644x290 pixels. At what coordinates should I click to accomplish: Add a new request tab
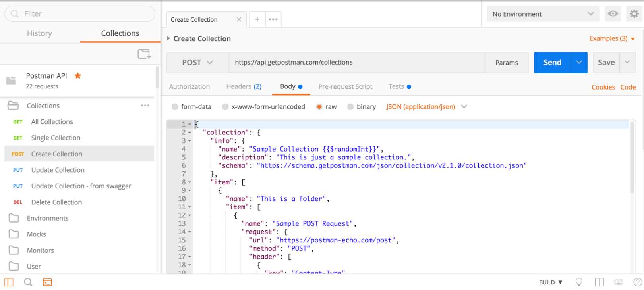click(x=257, y=19)
